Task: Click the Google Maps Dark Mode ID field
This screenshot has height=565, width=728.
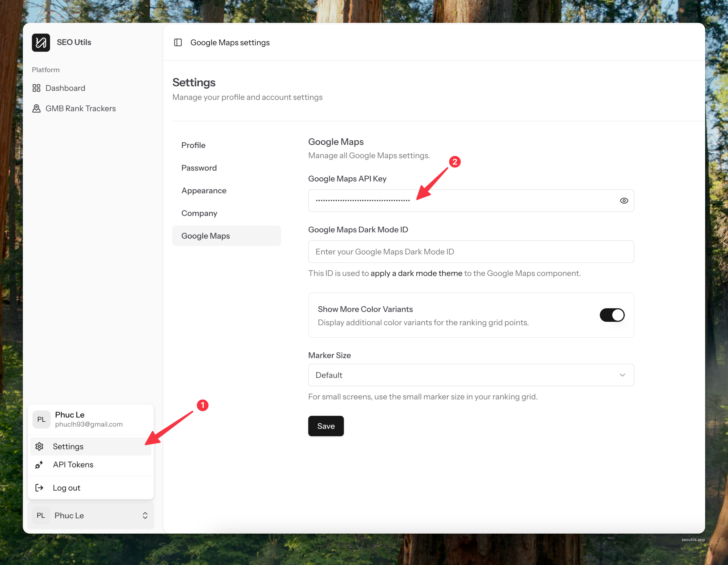Action: point(471,252)
